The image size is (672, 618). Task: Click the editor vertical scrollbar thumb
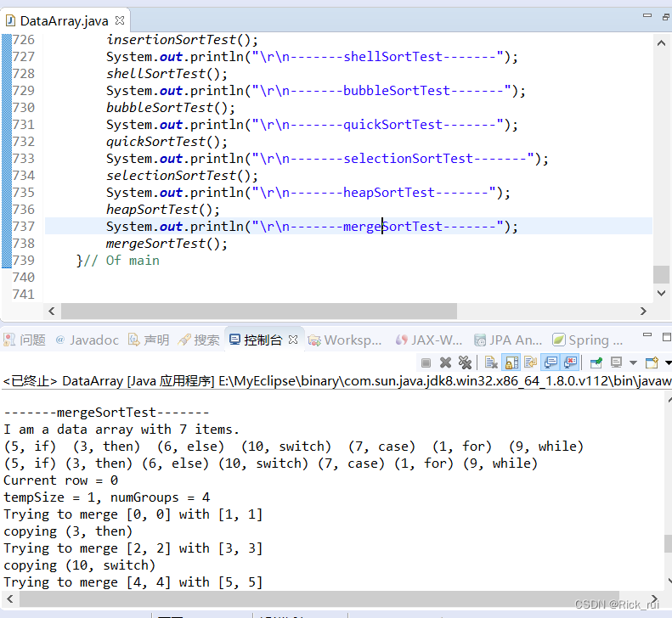coord(661,274)
